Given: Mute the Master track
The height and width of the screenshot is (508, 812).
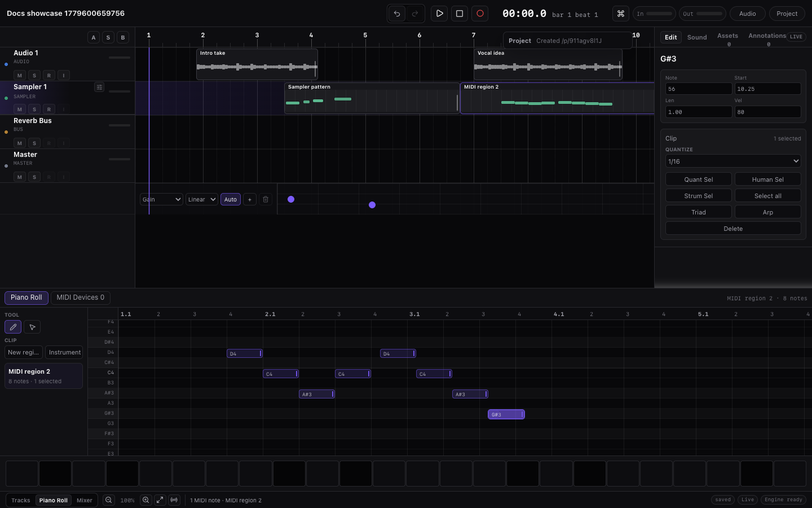Looking at the screenshot, I should coord(20,177).
